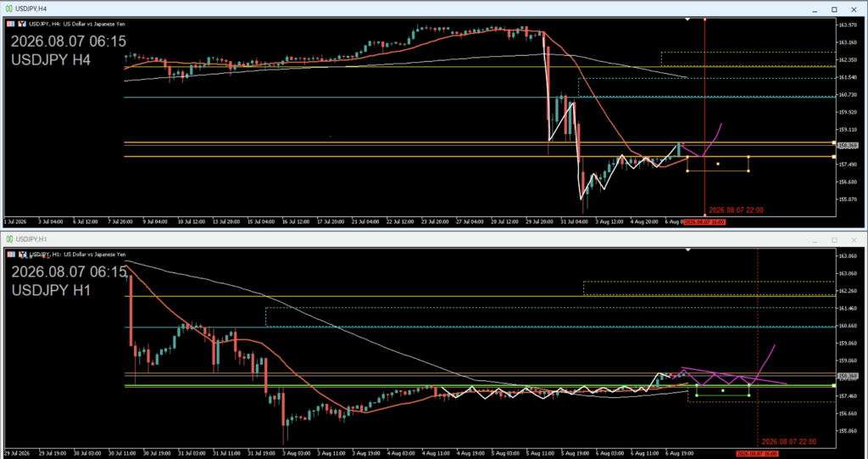Viewport: 868px width, 459px height.
Task: Click "3 Aug 12:00" on the H4 time axis
Action: pos(609,222)
